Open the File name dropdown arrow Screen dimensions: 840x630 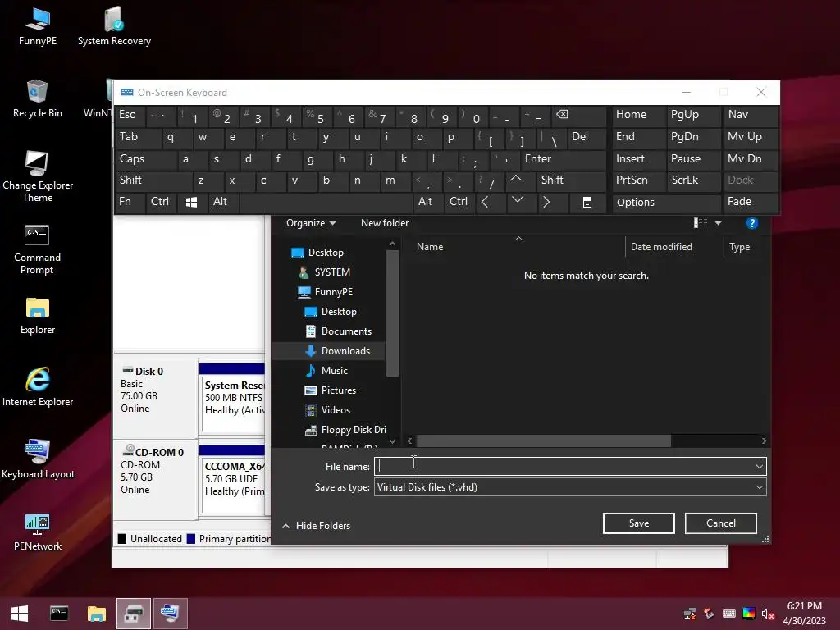(759, 467)
